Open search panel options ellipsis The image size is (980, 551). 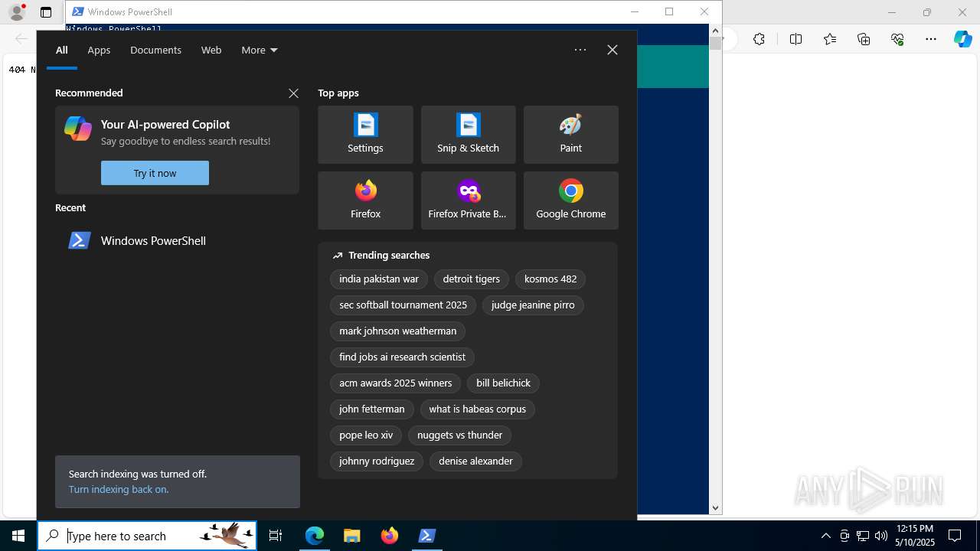point(580,50)
